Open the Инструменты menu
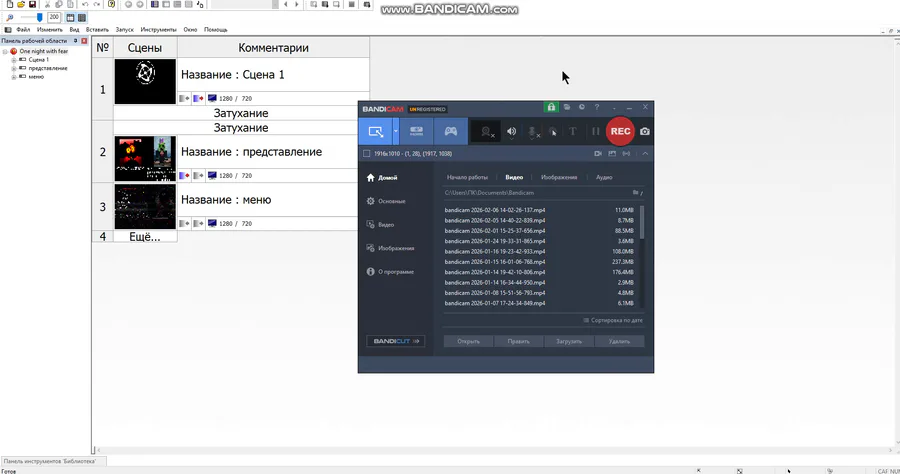The width and height of the screenshot is (900, 474). [158, 29]
